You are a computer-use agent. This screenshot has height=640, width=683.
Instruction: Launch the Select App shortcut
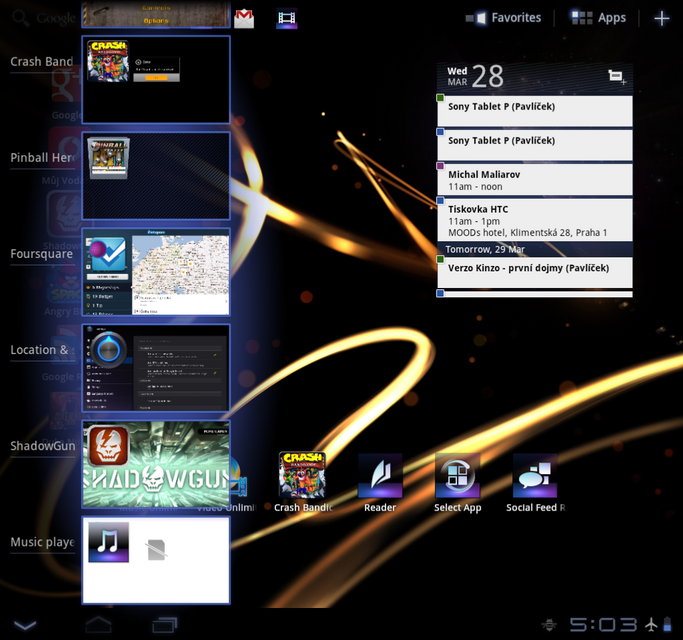(x=457, y=482)
